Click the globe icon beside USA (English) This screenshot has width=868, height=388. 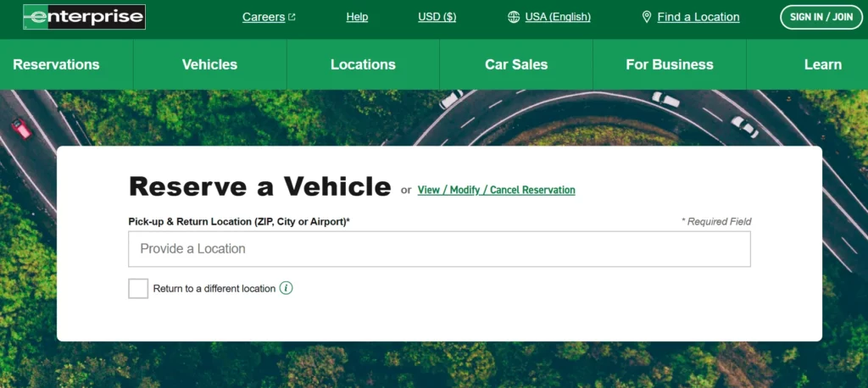(514, 17)
